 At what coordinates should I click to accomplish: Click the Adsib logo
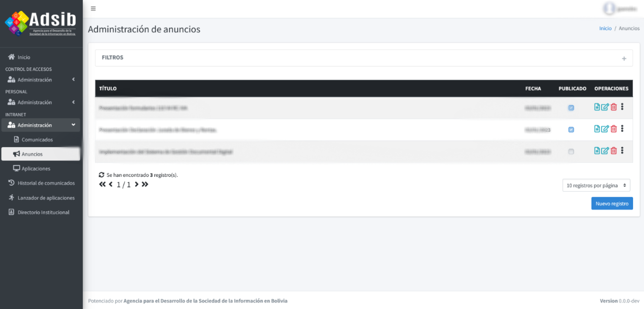41,23
